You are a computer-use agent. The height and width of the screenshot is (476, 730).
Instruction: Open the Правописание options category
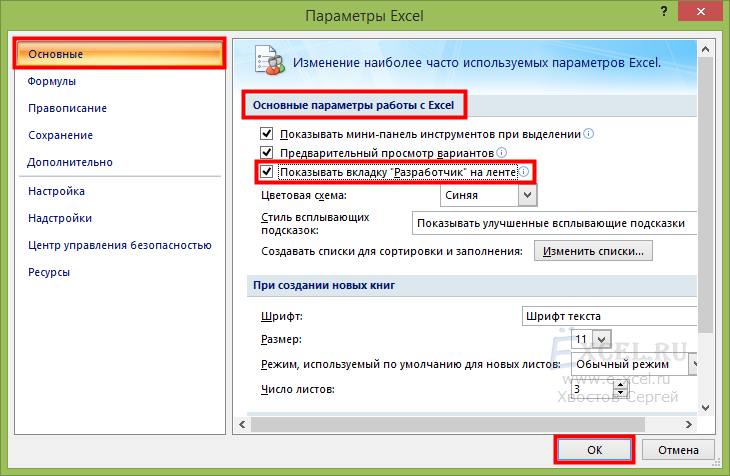tap(68, 108)
